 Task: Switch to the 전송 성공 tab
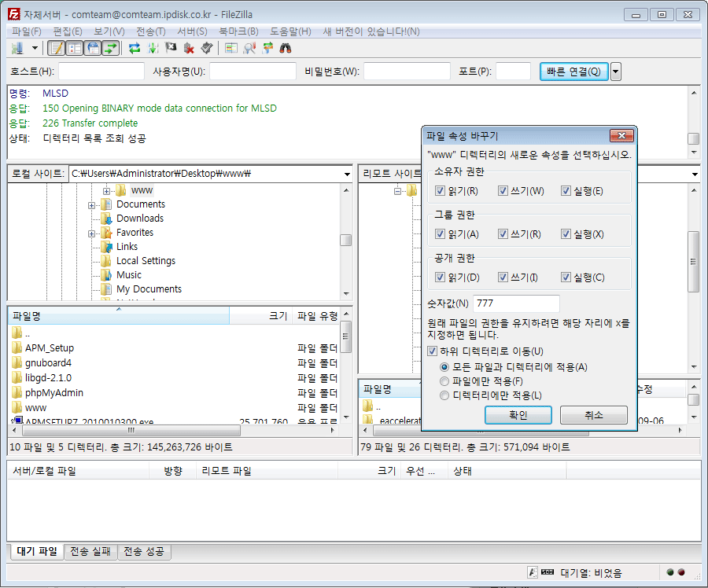(x=144, y=552)
